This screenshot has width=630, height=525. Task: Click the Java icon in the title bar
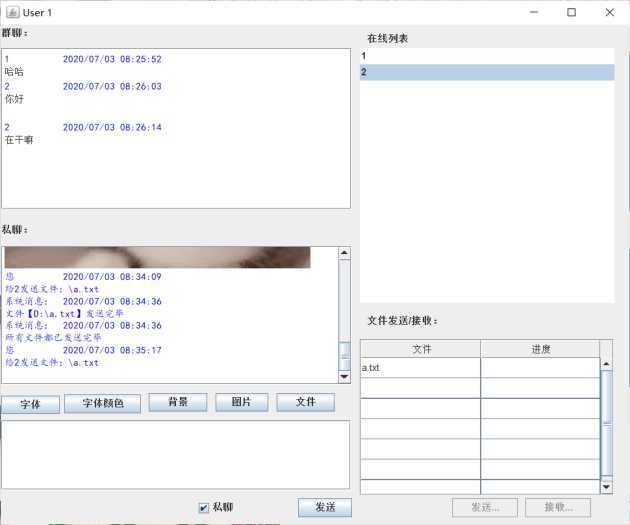[x=12, y=12]
